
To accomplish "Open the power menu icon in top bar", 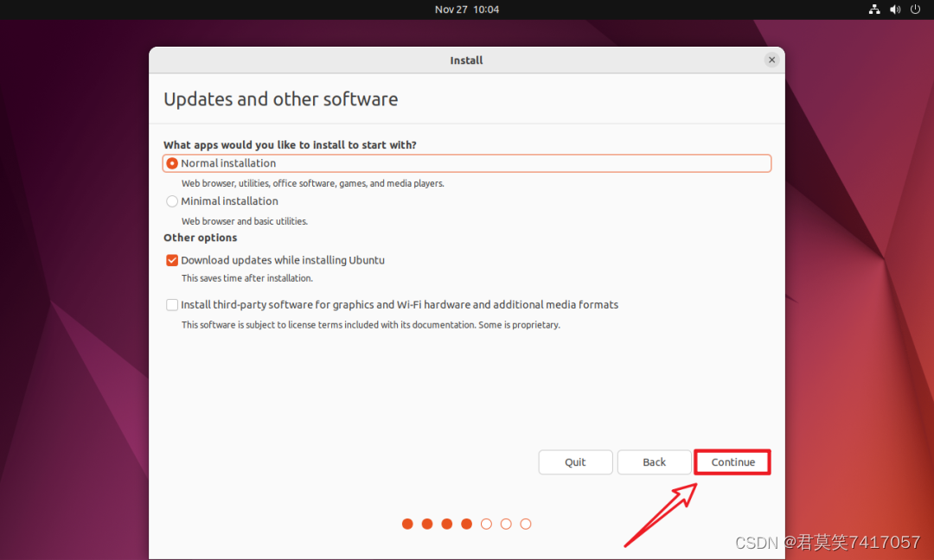I will (916, 10).
